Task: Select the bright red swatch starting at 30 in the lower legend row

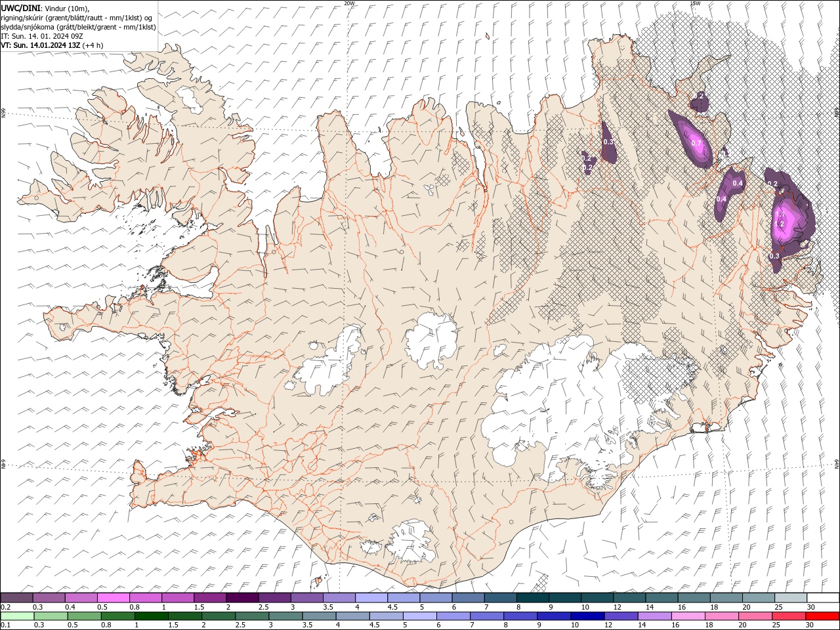Action: pos(822,616)
